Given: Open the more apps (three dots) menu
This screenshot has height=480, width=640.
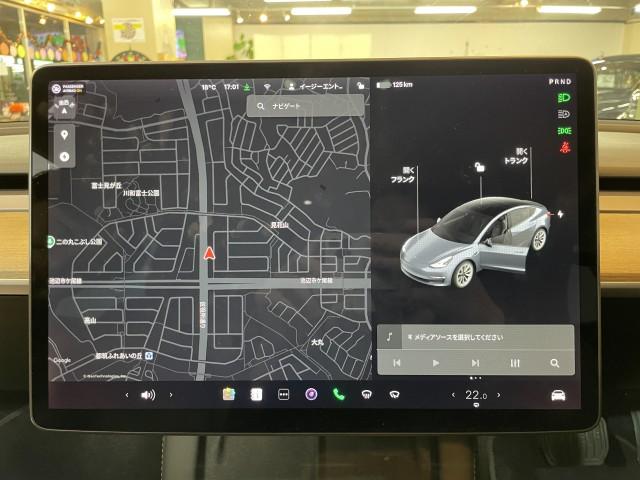Looking at the screenshot, I should [283, 394].
